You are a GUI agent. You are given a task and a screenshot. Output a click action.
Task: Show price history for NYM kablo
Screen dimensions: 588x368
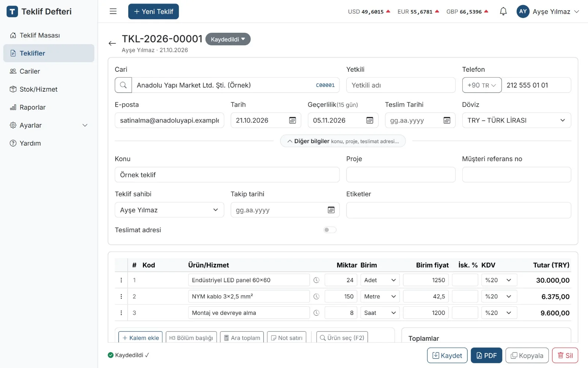point(316,296)
